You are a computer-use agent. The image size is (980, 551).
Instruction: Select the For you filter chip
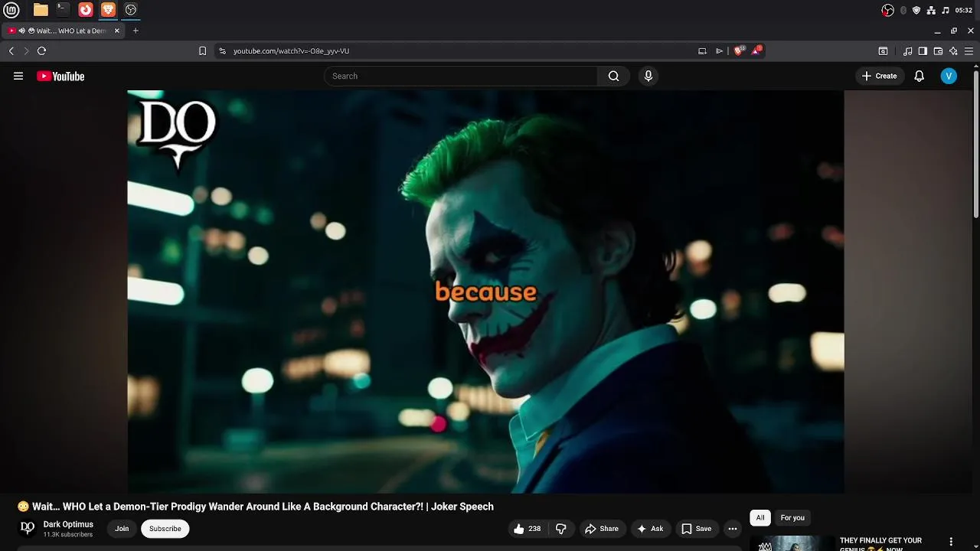click(x=792, y=518)
